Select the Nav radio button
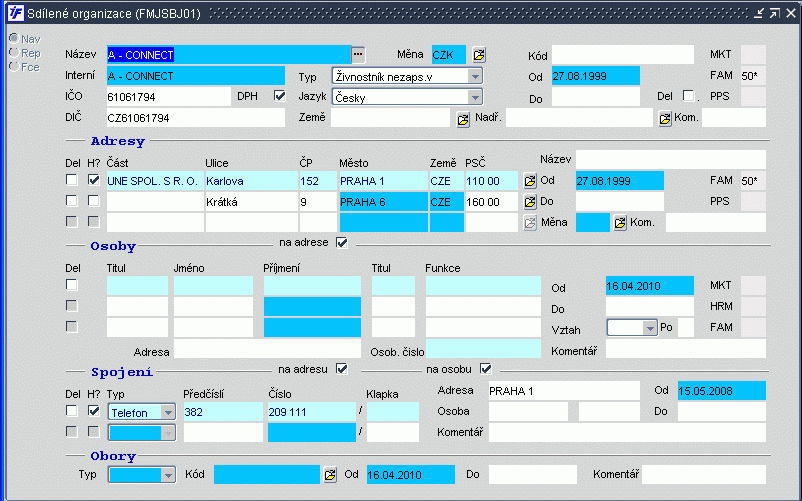Screen dimensions: 802x501 click(x=13, y=38)
